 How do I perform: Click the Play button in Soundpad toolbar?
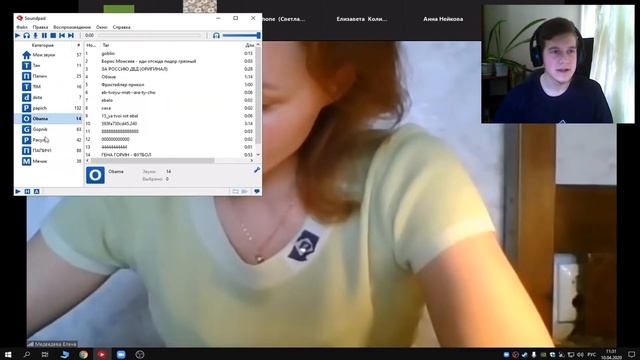tap(18, 36)
